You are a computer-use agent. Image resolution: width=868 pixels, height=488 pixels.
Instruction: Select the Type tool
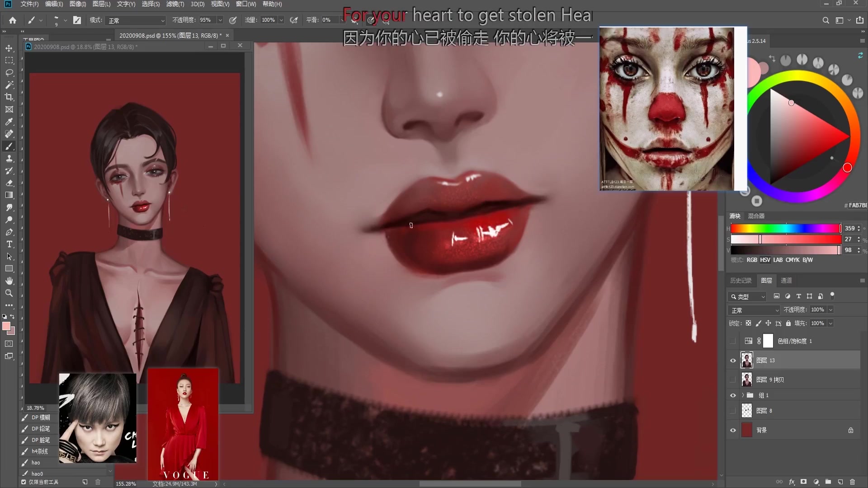click(9, 244)
